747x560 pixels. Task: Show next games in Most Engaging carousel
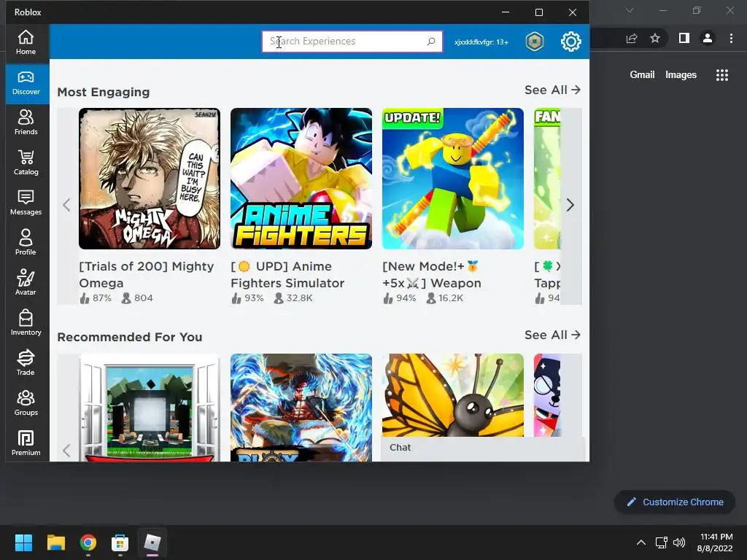pos(570,205)
